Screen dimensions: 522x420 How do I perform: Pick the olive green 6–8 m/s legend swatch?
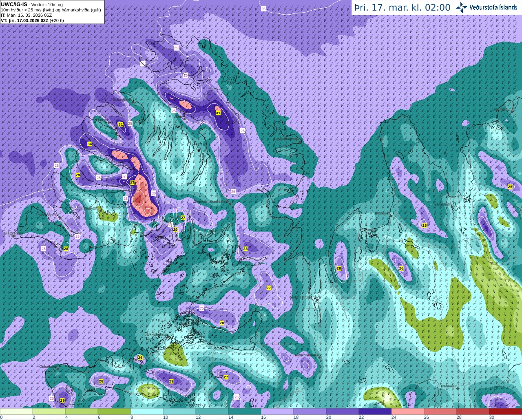114,411
